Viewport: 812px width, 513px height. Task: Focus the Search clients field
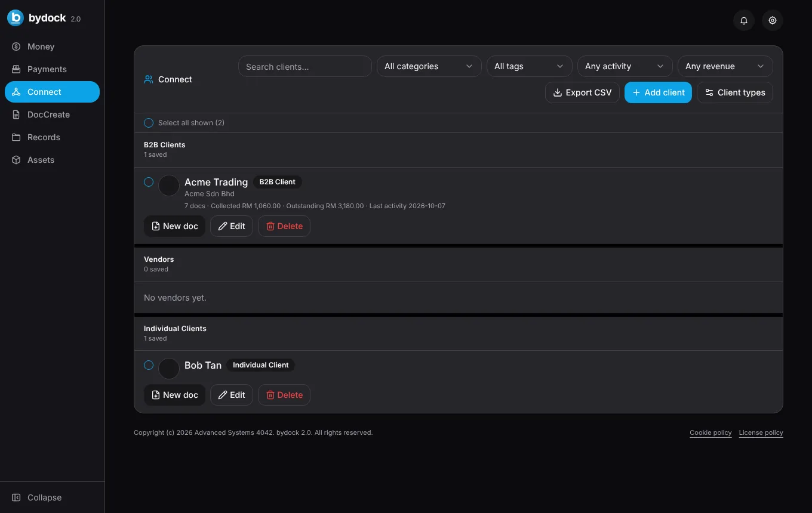(x=305, y=66)
